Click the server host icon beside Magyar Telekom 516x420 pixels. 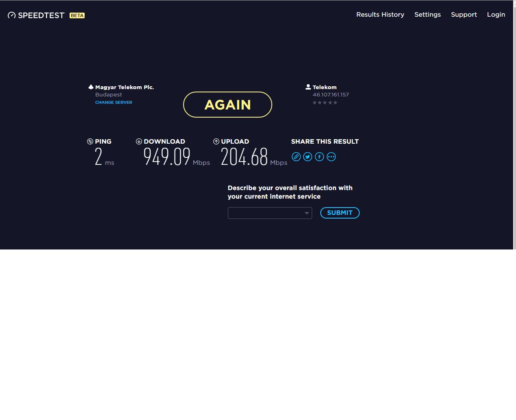(x=91, y=87)
